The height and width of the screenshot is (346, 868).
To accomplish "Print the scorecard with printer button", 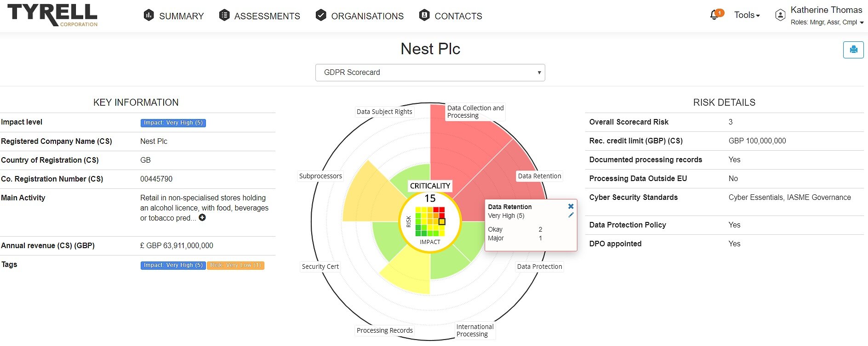I will [x=853, y=50].
